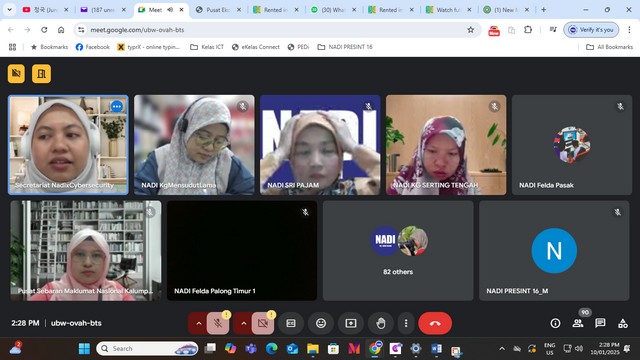Open Microsoft Word from the taskbar
640x360 pixels.
436,349
